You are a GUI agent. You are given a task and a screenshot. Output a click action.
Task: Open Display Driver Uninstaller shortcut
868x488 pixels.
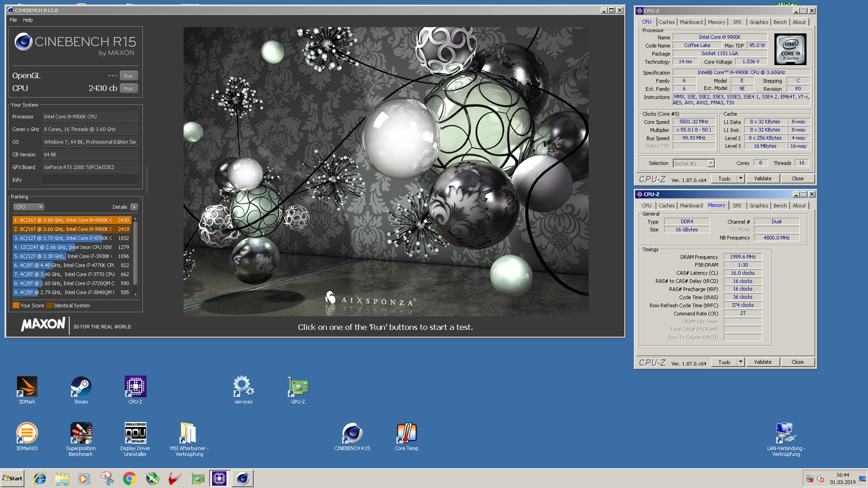(x=135, y=439)
